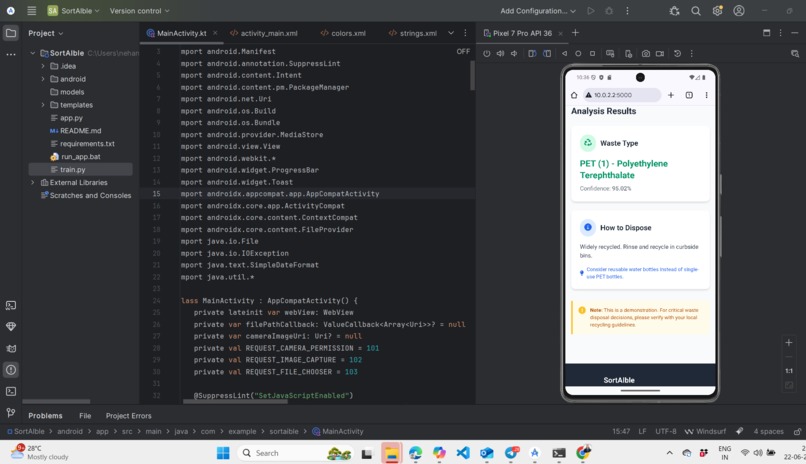Expand the android folder
Viewport: 806px width, 464px height.
click(x=43, y=79)
